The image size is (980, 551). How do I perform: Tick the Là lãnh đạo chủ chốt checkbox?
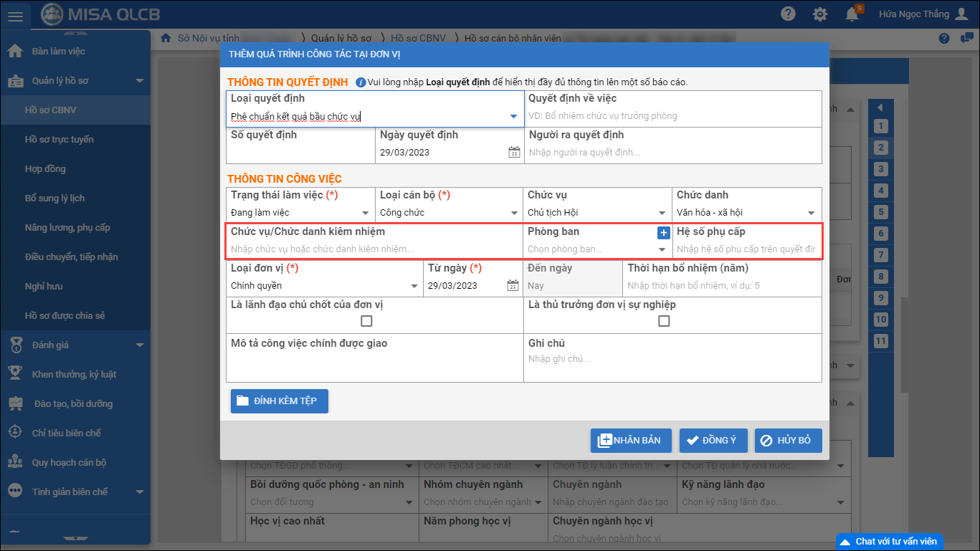(x=366, y=321)
